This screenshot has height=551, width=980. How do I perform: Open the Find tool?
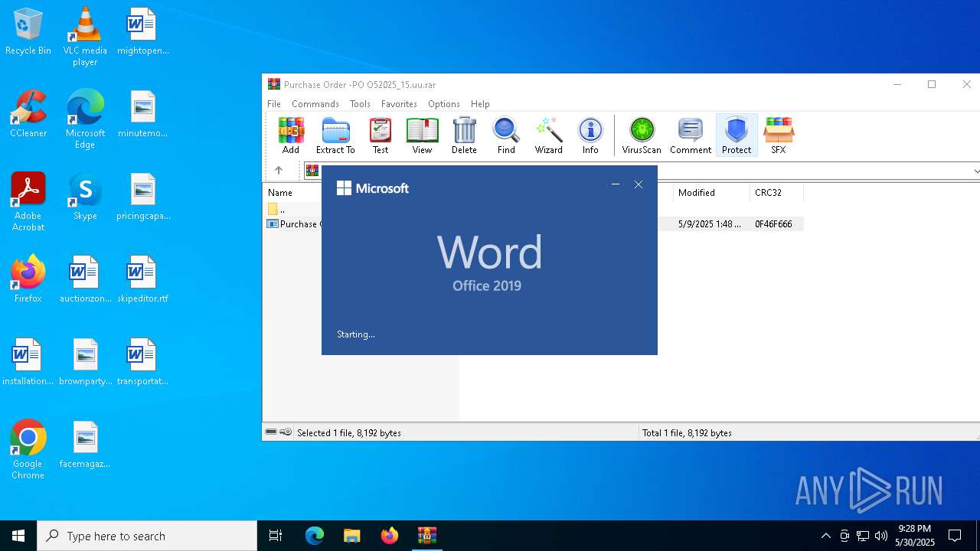(x=506, y=135)
